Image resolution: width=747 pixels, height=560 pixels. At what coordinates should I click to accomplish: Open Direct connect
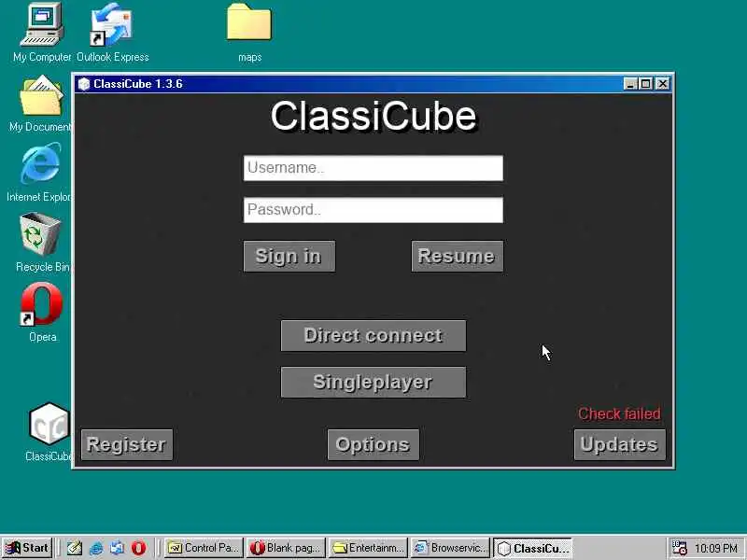(373, 336)
